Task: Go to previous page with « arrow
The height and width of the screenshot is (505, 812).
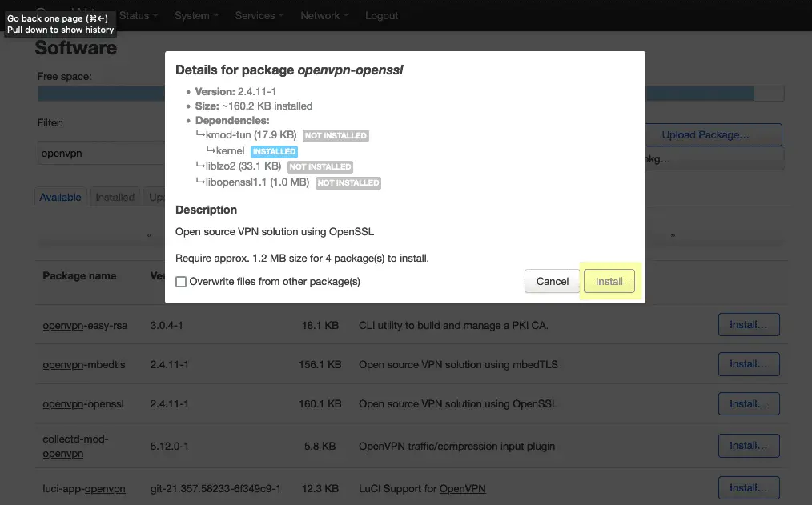Action: [149, 235]
